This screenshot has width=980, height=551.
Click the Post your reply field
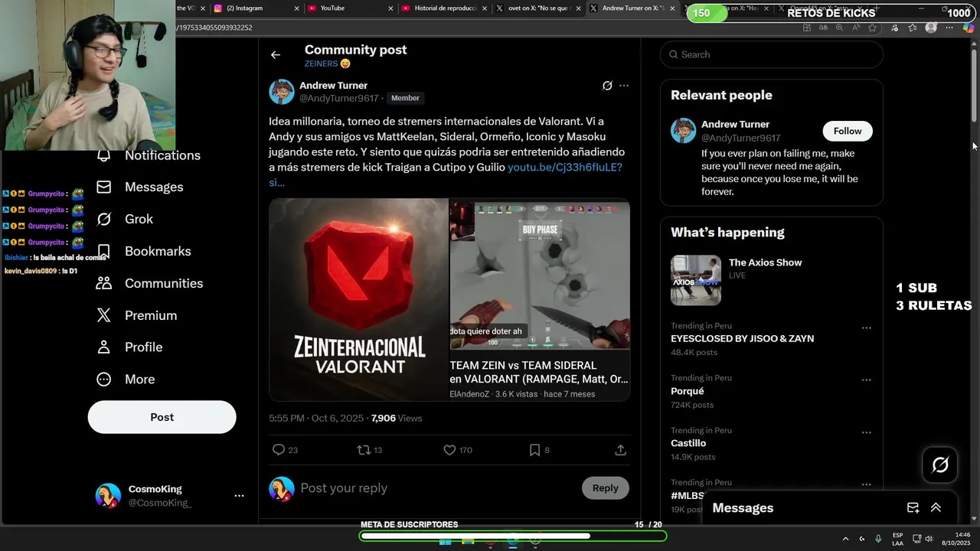pos(436,488)
